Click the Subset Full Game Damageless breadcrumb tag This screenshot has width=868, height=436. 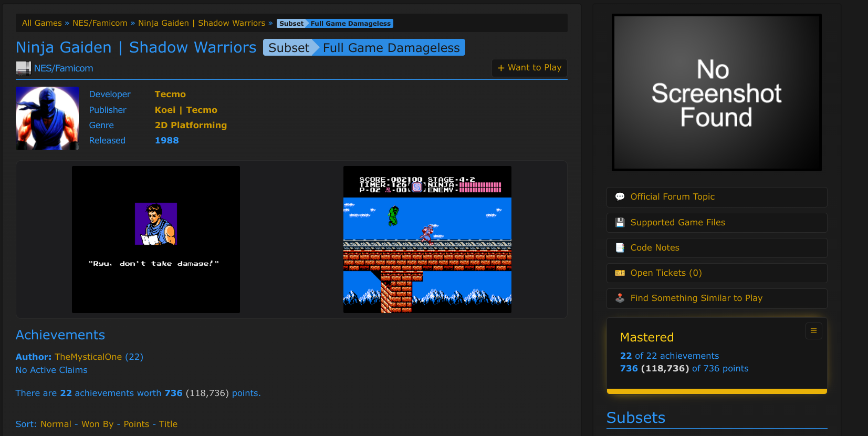335,23
